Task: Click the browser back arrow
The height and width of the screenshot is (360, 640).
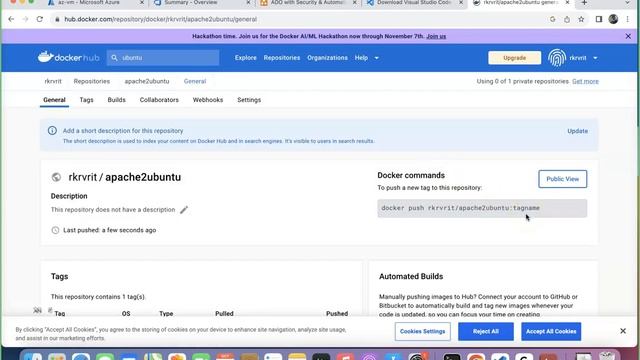Action: [x=11, y=19]
